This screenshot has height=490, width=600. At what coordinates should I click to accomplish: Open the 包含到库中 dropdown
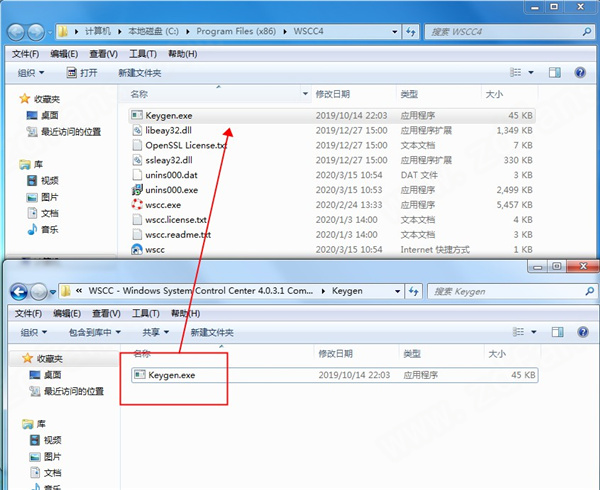[x=95, y=332]
